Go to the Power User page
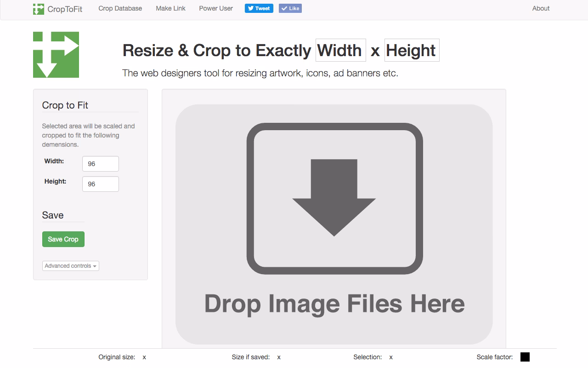 coord(216,8)
